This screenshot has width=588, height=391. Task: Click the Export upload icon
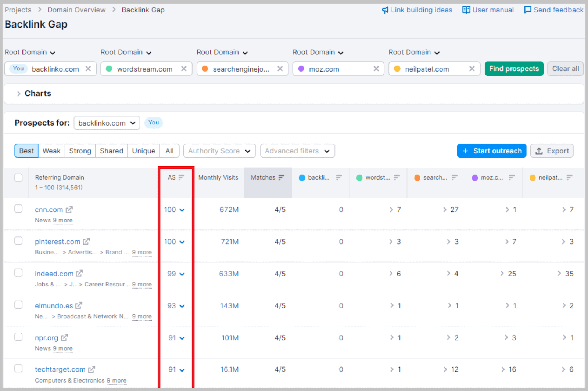(x=539, y=151)
